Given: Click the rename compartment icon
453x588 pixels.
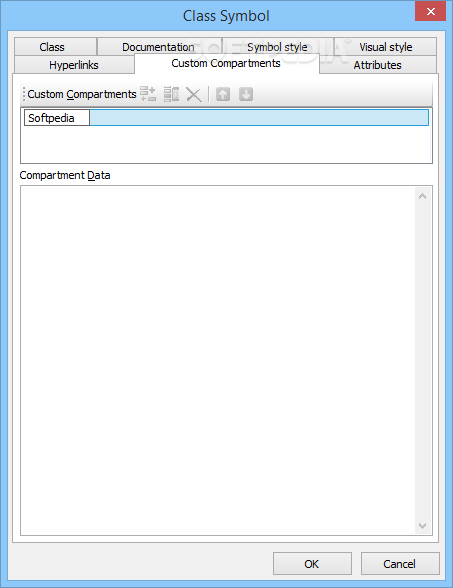Looking at the screenshot, I should pyautogui.click(x=171, y=94).
